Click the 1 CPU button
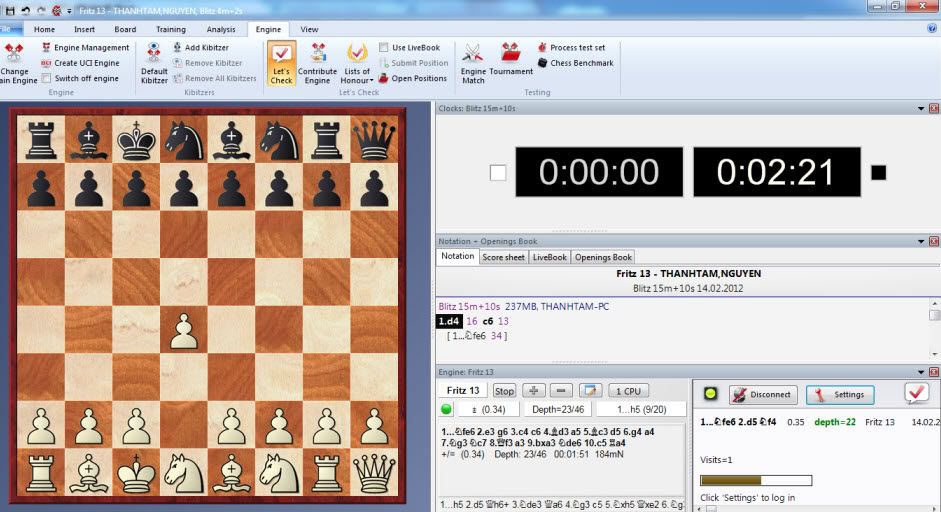Viewport: 941px width, 512px height. (628, 391)
